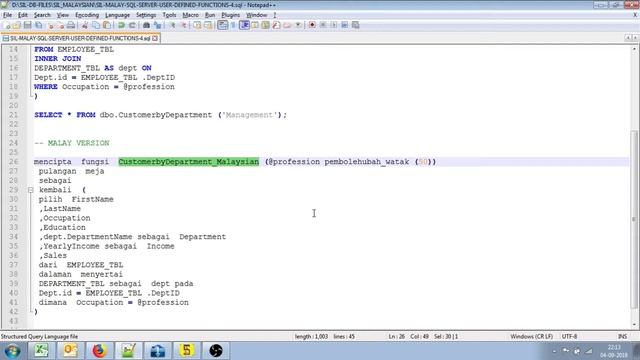Click the Redo toolbar icon
The width and height of the screenshot is (640, 360).
pos(132,25)
